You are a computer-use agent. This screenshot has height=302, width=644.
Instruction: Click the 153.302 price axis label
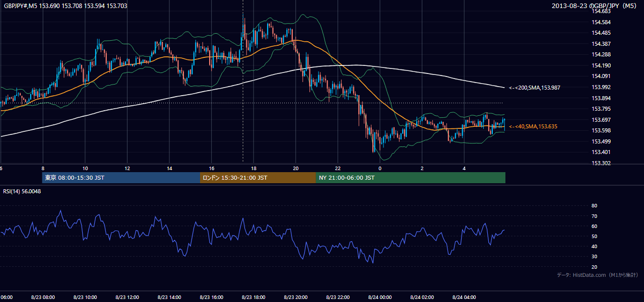[601, 163]
